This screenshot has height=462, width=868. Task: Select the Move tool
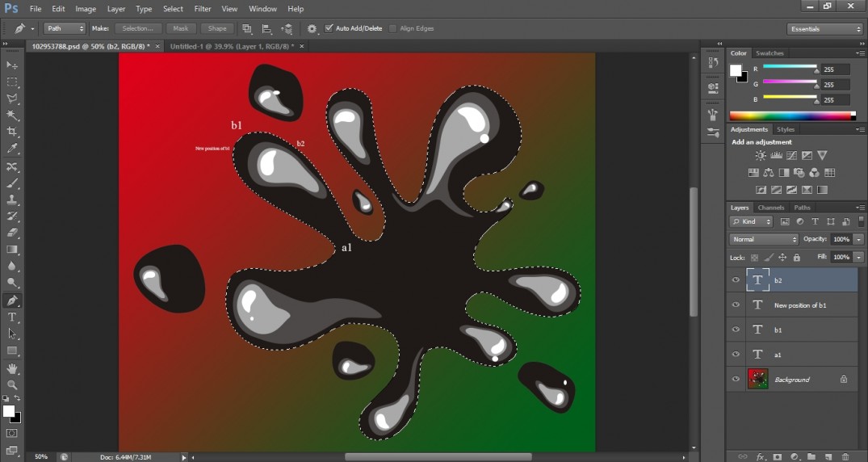[12, 65]
